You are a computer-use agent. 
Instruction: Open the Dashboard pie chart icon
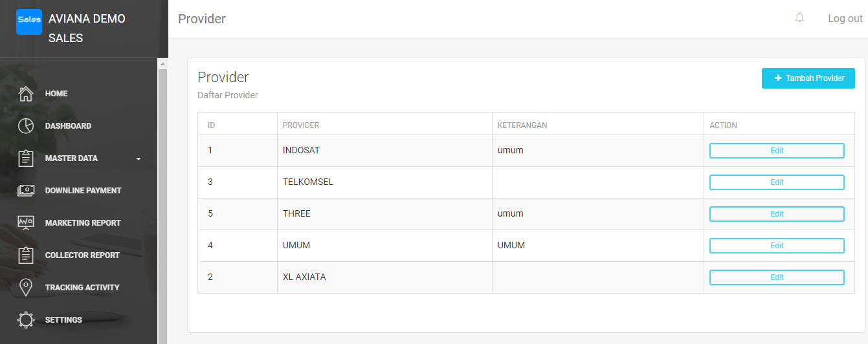pos(26,126)
